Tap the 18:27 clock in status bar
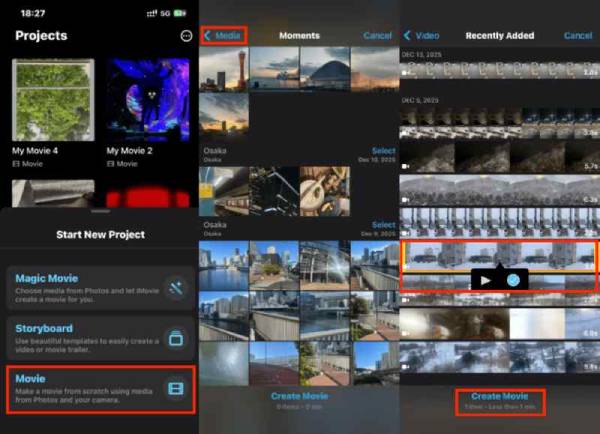This screenshot has width=600, height=434. click(x=33, y=13)
